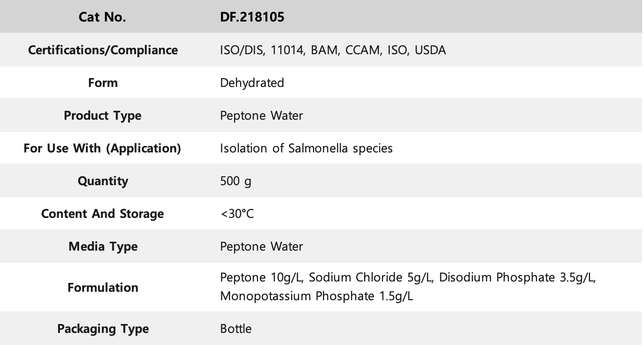The image size is (644, 346).
Task: Select the Dehydrated value
Action: click(252, 83)
